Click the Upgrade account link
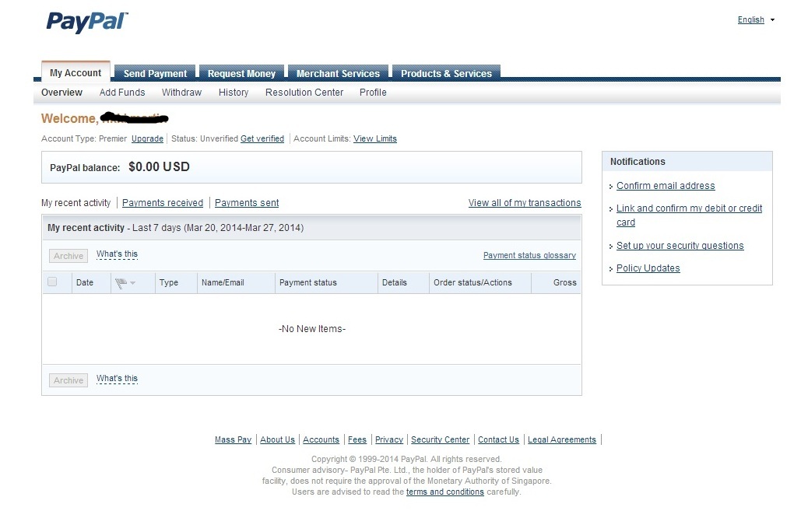The height and width of the screenshot is (532, 808). point(147,138)
